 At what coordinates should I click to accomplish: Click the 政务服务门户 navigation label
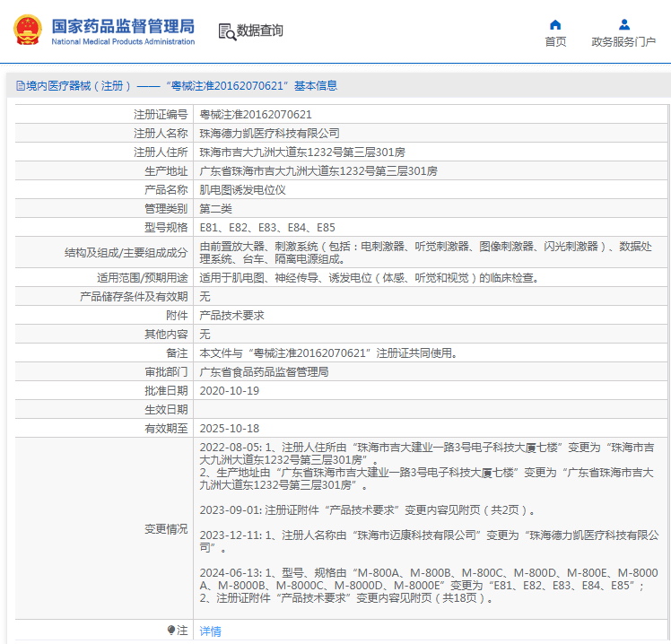click(x=623, y=42)
